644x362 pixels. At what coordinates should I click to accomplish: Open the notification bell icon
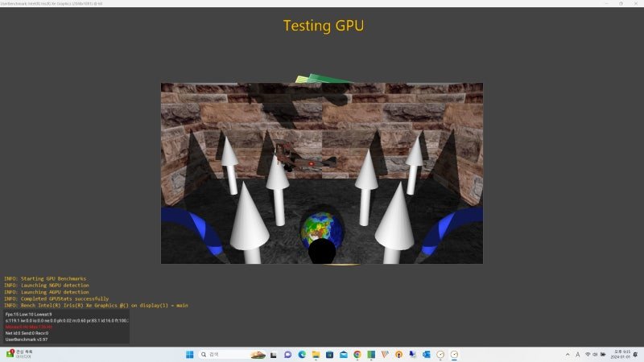[635, 355]
